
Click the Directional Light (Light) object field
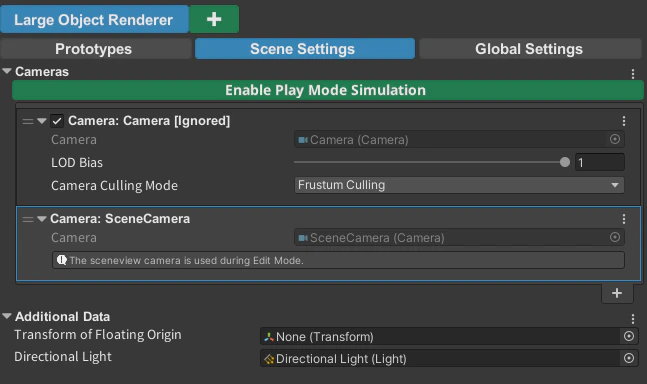point(449,358)
